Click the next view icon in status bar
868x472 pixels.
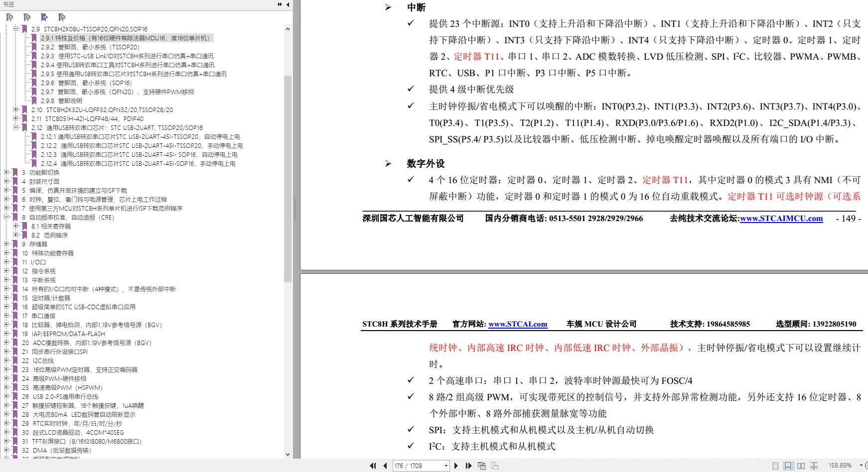click(x=495, y=466)
